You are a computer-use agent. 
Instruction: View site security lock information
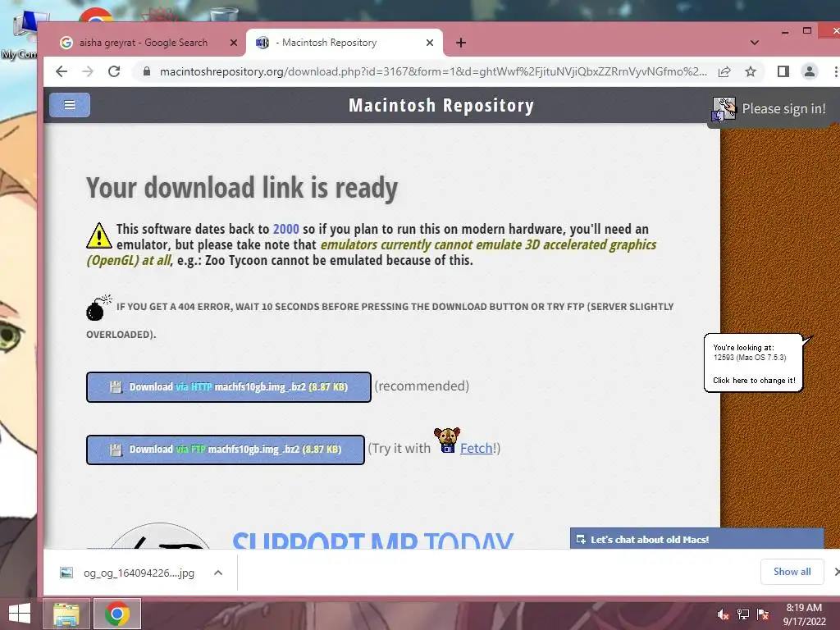pyautogui.click(x=146, y=71)
